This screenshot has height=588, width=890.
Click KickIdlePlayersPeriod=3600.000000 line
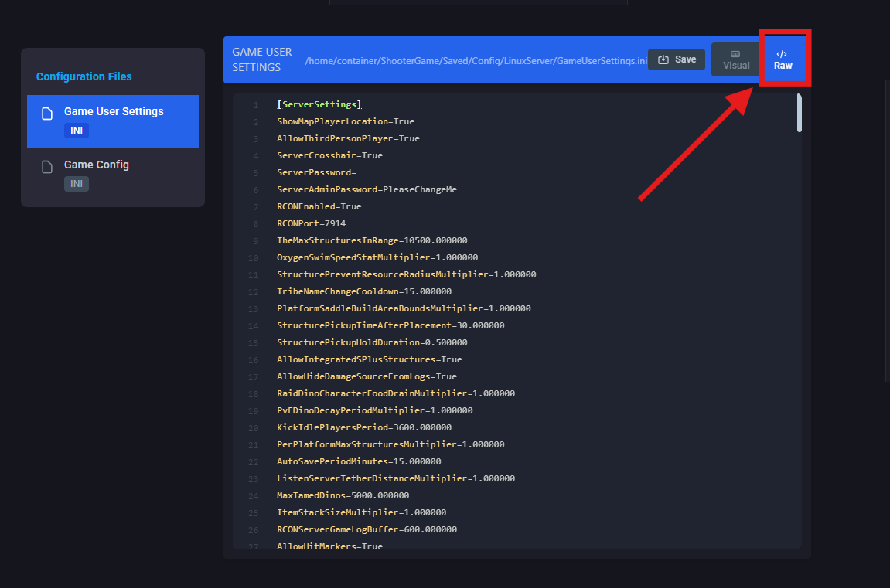(x=364, y=427)
